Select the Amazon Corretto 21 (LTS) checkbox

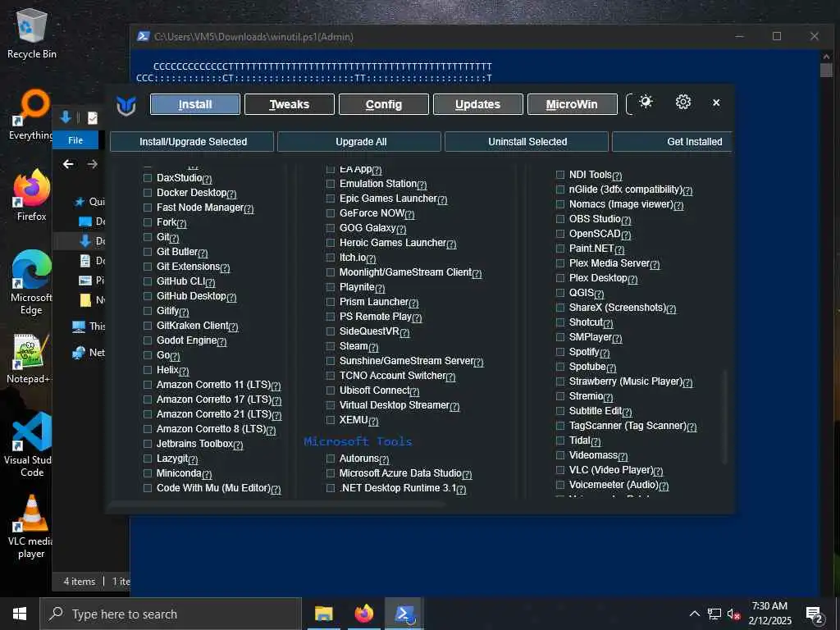point(148,414)
